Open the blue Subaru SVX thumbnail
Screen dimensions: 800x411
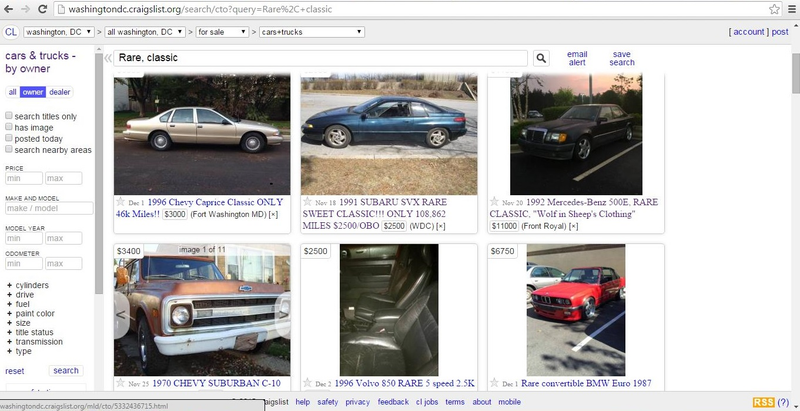(389, 134)
